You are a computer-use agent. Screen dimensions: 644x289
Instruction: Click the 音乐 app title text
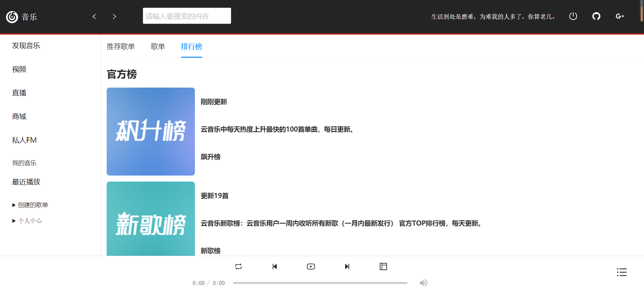29,17
